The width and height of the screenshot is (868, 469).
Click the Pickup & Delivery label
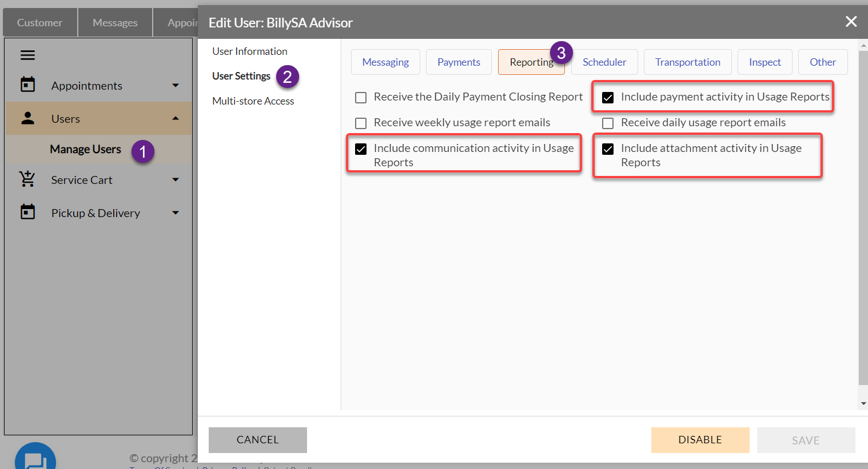click(95, 213)
